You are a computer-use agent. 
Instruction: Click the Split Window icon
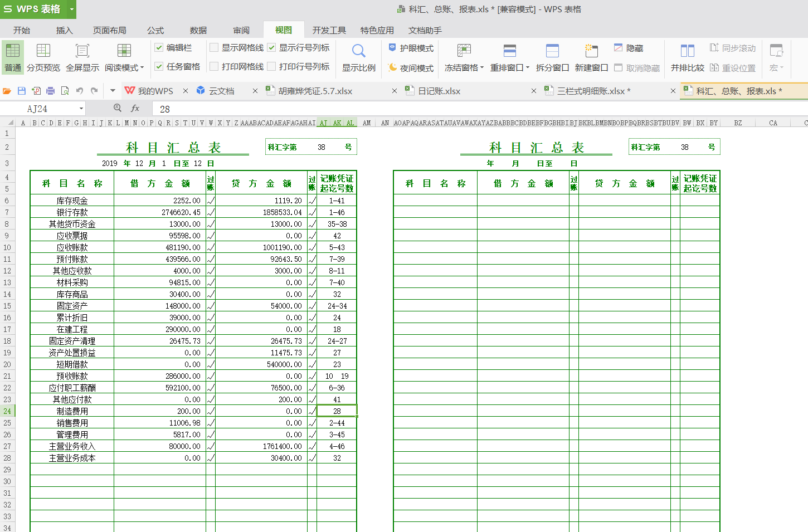coord(552,52)
